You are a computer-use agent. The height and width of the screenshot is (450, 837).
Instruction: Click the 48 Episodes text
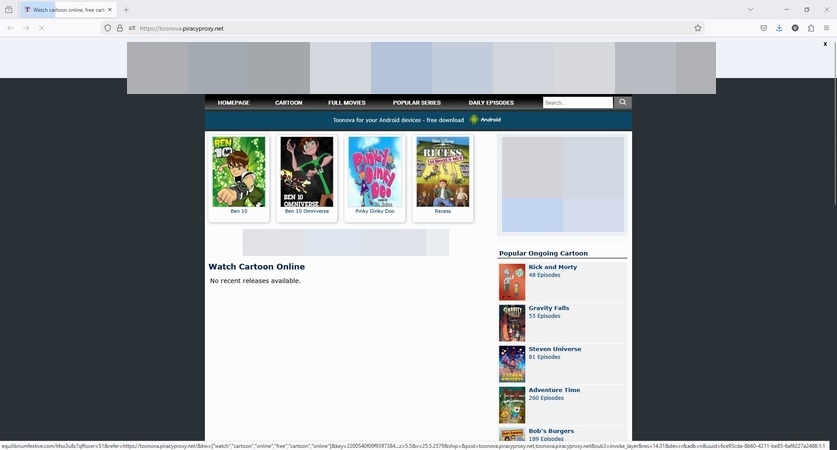point(544,275)
